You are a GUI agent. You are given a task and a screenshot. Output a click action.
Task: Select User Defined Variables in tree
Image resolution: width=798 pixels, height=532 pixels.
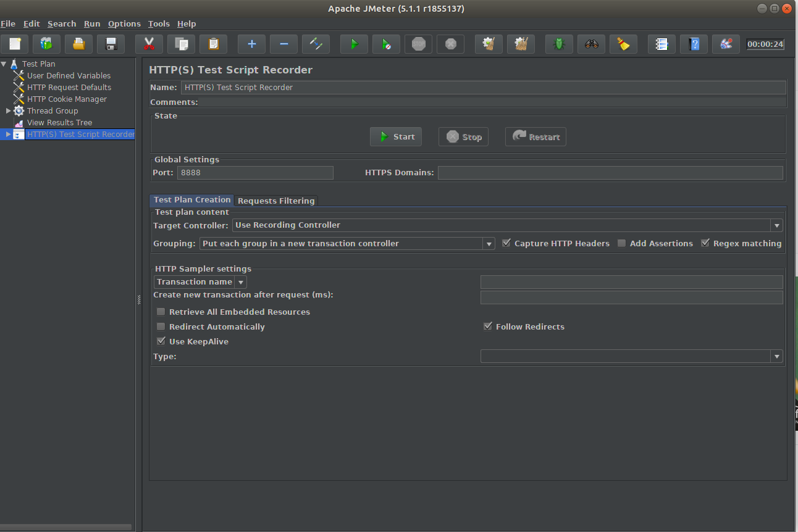tap(69, 75)
